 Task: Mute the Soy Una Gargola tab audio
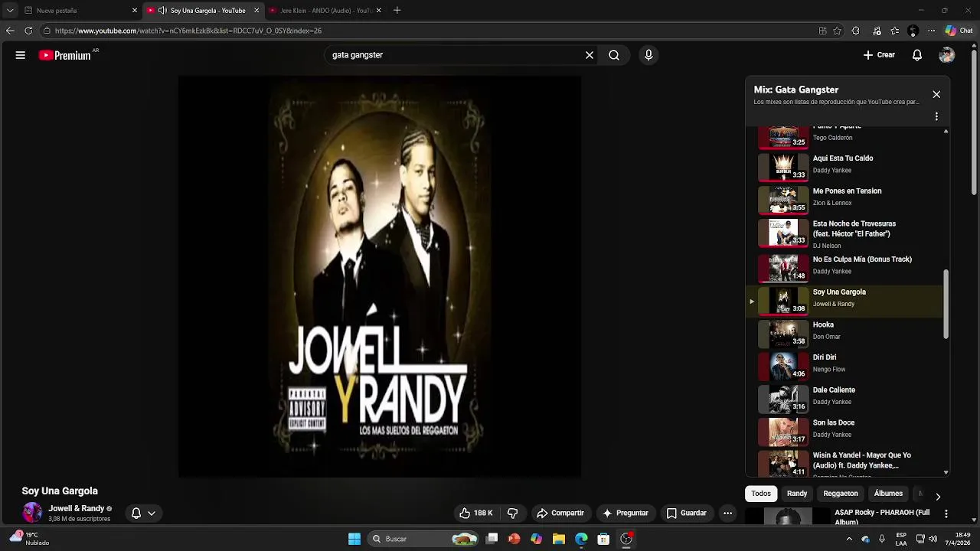click(x=162, y=11)
